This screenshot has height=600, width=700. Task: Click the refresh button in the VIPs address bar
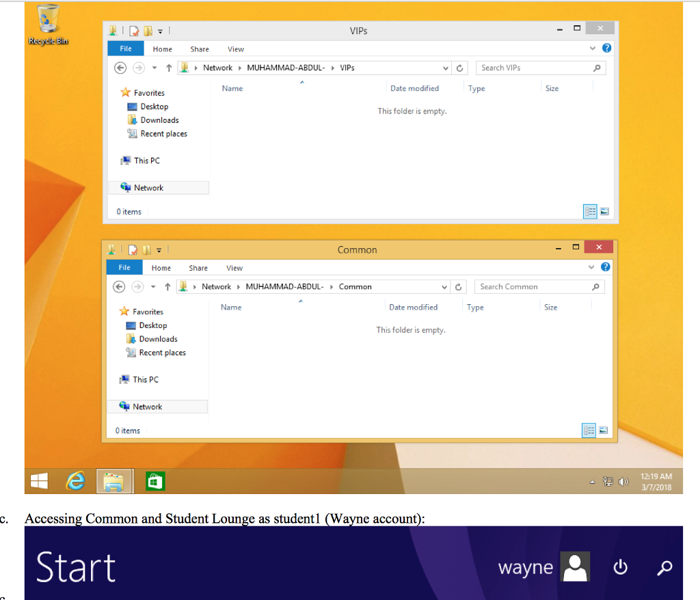(x=459, y=68)
